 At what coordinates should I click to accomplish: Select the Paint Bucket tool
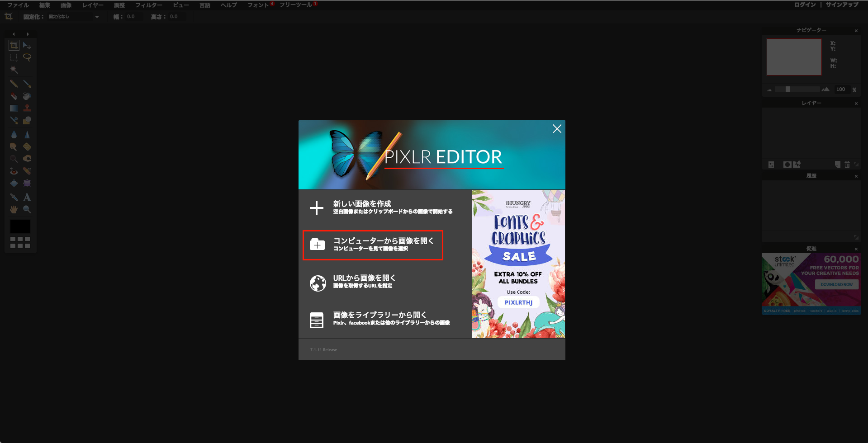[x=27, y=96]
